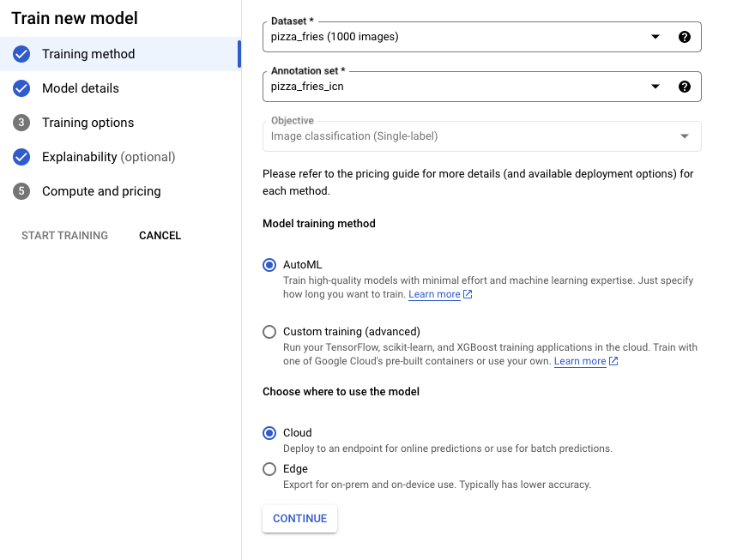This screenshot has height=560, width=755.
Task: Click the Annotation set help question-mark icon
Action: pyautogui.click(x=685, y=87)
